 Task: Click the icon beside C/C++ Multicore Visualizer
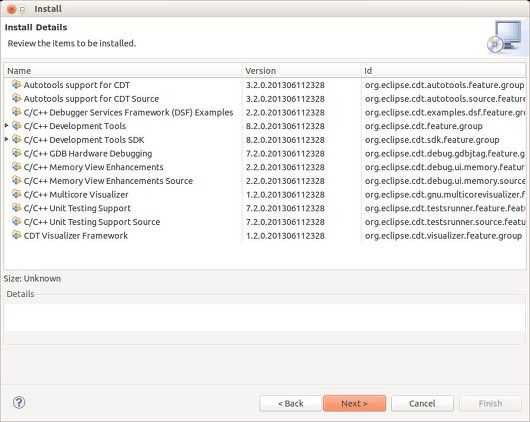coord(16,194)
